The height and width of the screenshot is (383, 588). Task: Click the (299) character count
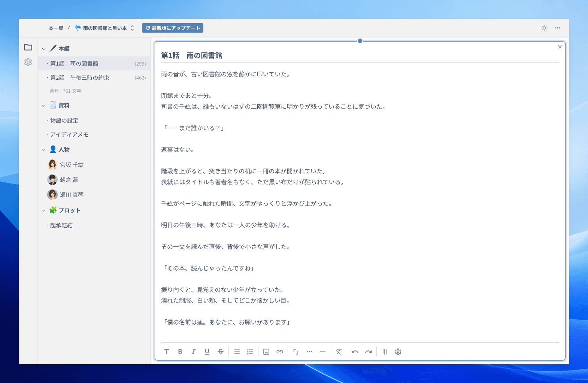140,64
